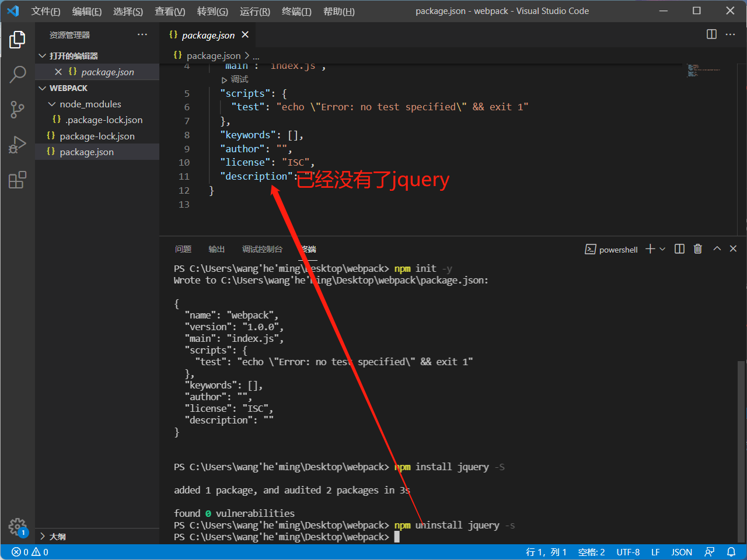Open the Manage gear icon
747x560 pixels.
[x=18, y=527]
